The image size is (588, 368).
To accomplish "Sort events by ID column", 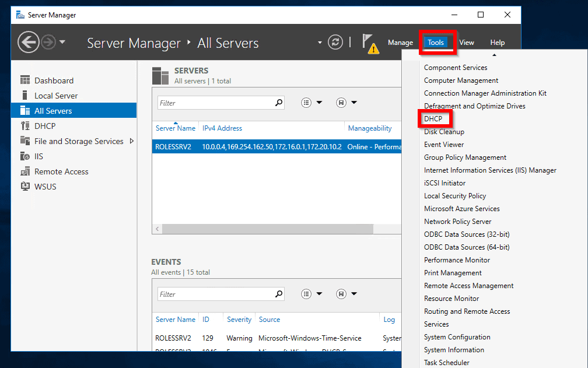I will coord(206,320).
